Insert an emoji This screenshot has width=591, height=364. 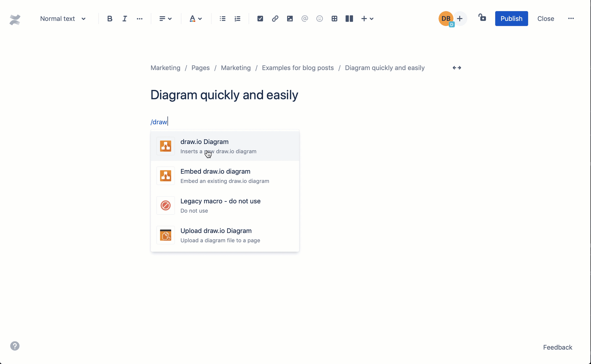click(319, 19)
